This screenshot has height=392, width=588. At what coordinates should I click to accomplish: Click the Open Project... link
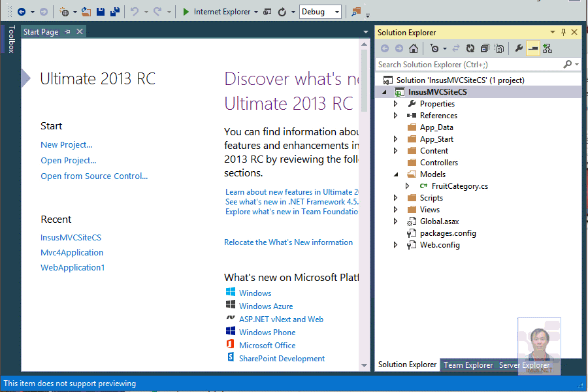(68, 161)
